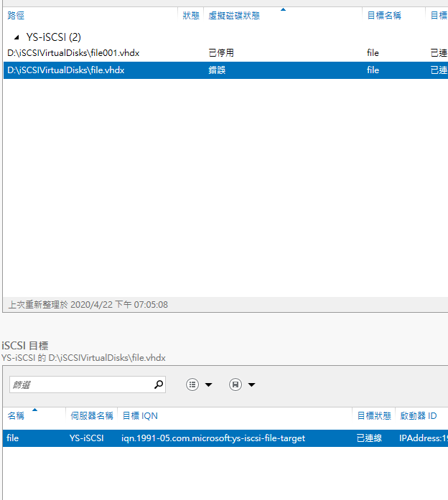Viewport: 448px width, 500px height.
Task: Sort targets by 名稱 column
Action: (16, 416)
